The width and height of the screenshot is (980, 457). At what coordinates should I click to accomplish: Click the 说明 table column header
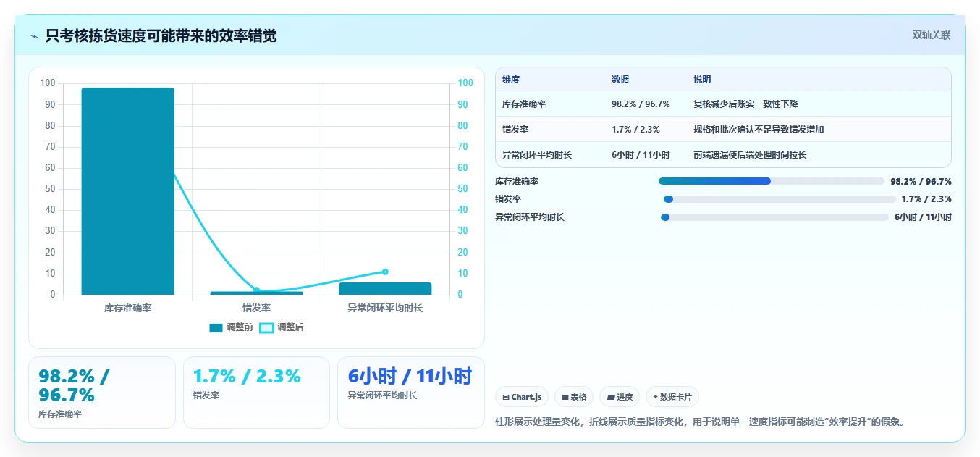[x=702, y=80]
